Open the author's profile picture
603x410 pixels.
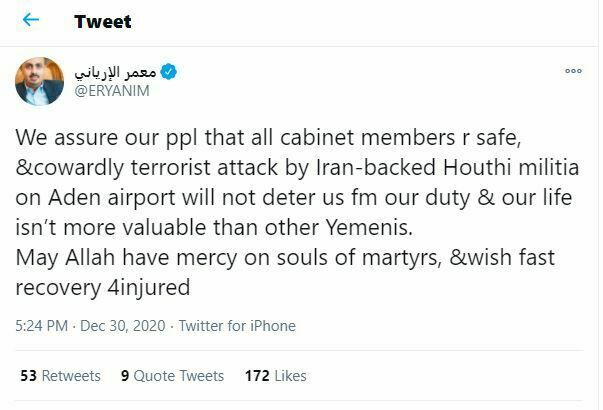[x=39, y=81]
